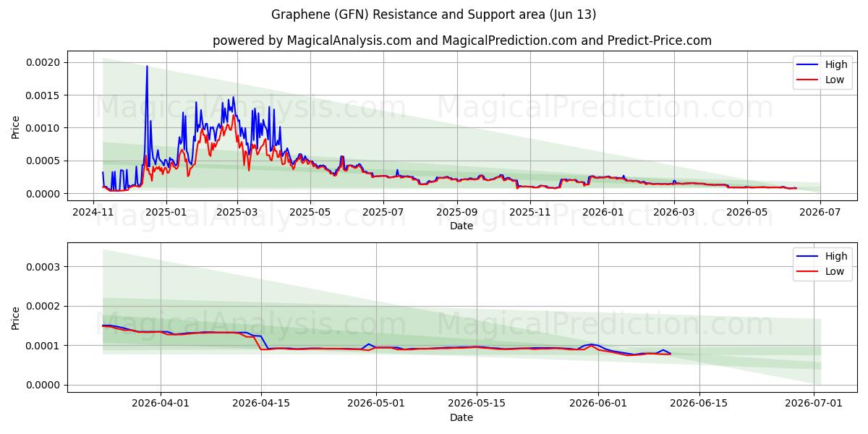Click the 2025-07 x-axis tick label
Viewport: 868px width, 434px height.
pyautogui.click(x=383, y=212)
